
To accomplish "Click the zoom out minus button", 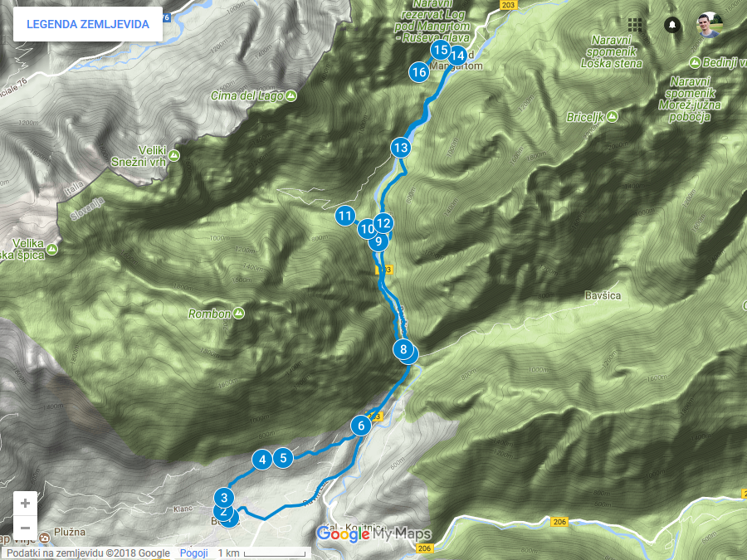I will click(x=25, y=528).
